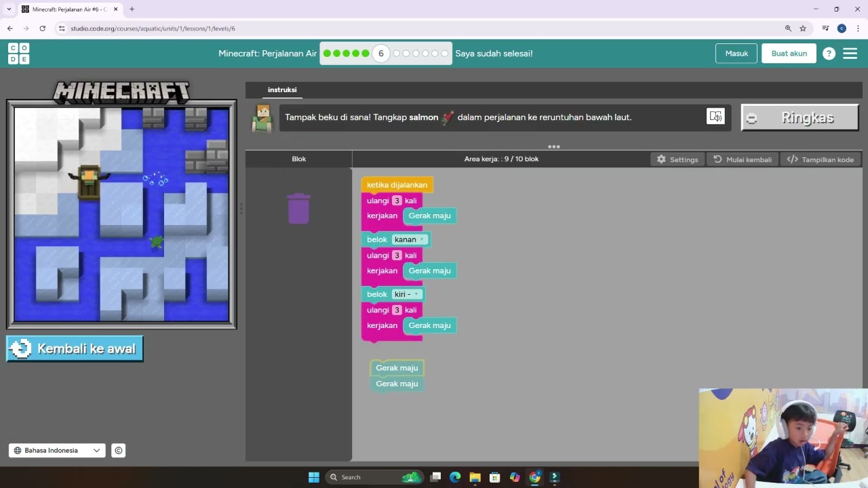Screen dimensions: 868x488
Task: Open Chrome three-dot menu
Action: (858, 28)
